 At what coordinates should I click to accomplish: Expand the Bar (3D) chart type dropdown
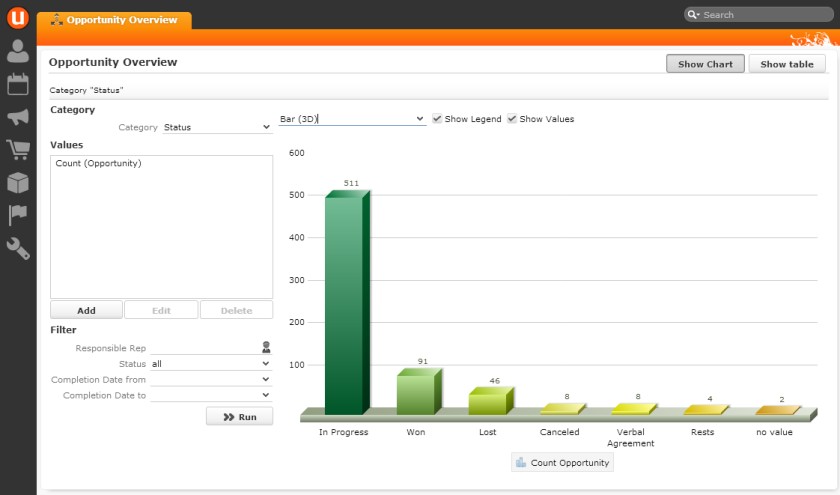[x=352, y=119]
